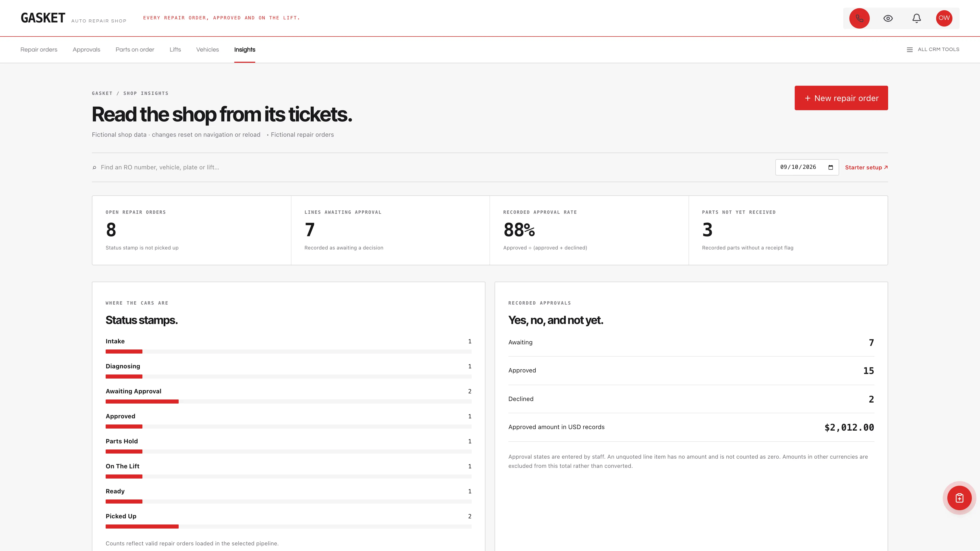Open the ALL CRM TOOLS hamburger menu
The image size is (980, 551).
933,49
